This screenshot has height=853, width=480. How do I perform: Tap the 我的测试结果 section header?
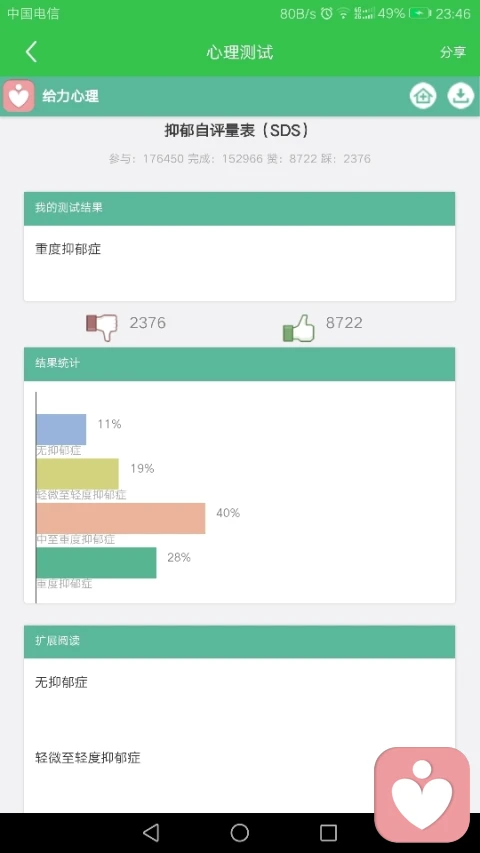(x=239, y=208)
